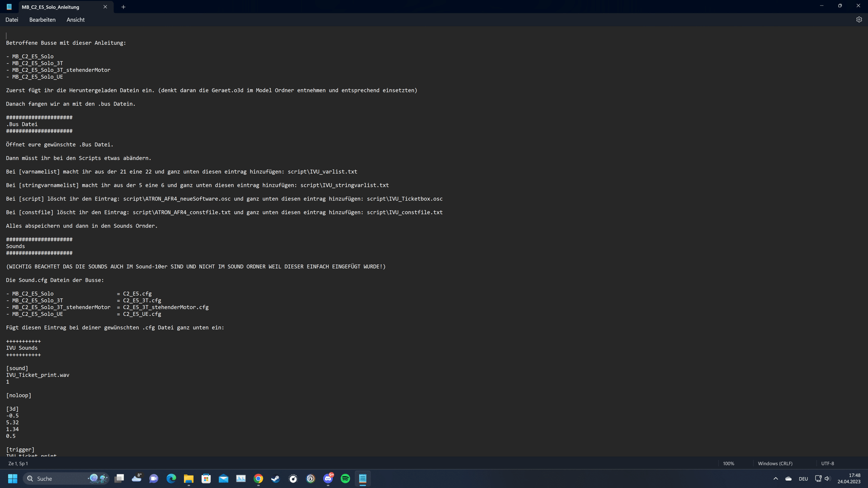Click the taskbar Suche search field
The image size is (868, 488).
coord(59,479)
